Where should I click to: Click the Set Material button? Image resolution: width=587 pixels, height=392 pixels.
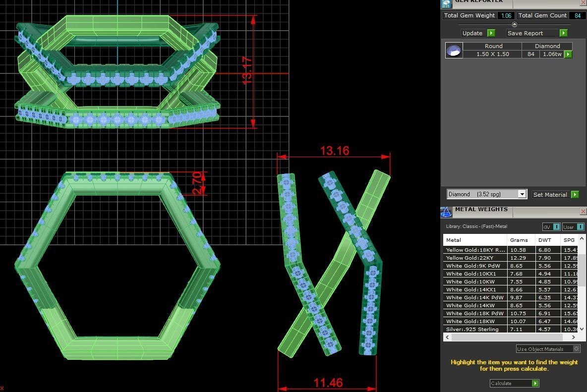tap(556, 194)
